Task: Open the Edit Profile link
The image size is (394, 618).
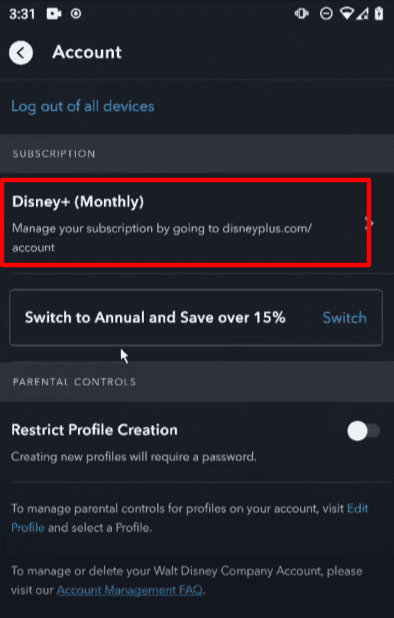Action: (x=190, y=518)
